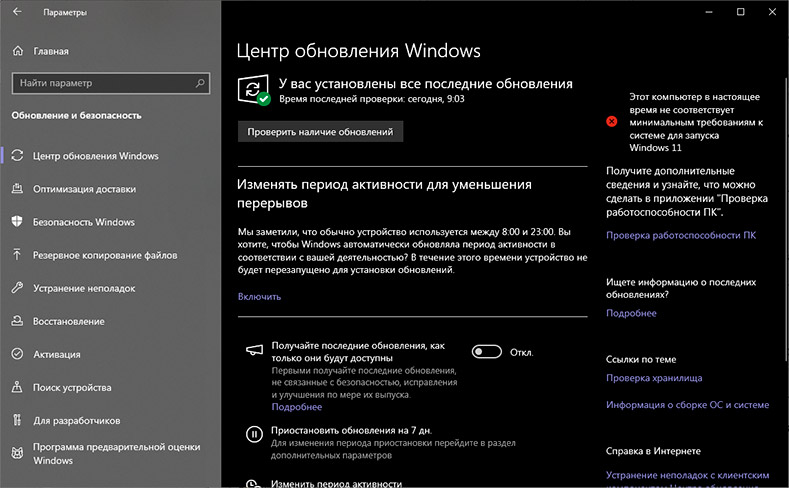Viewport: 789px width, 488px height.
Task: Click the Home (Главная) icon in the sidebar
Action: (x=17, y=50)
